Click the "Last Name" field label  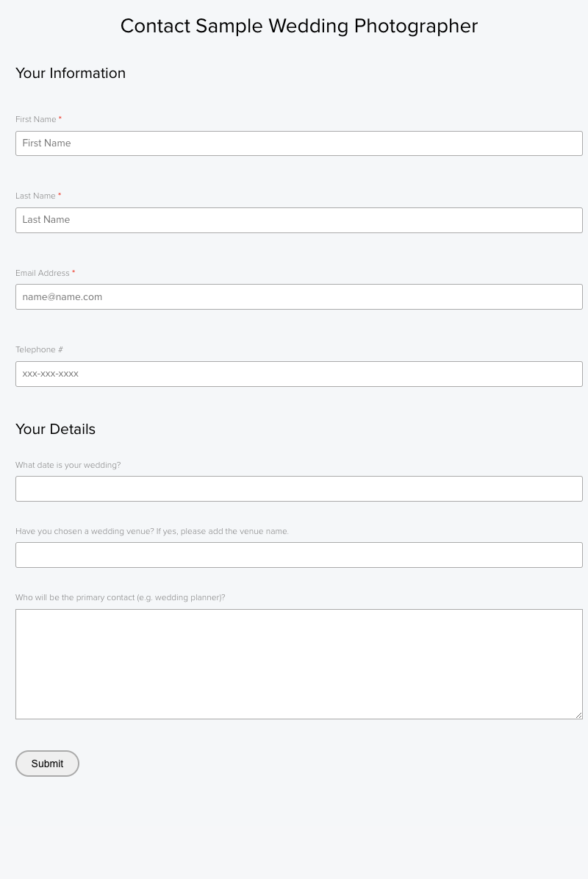pyautogui.click(x=35, y=196)
